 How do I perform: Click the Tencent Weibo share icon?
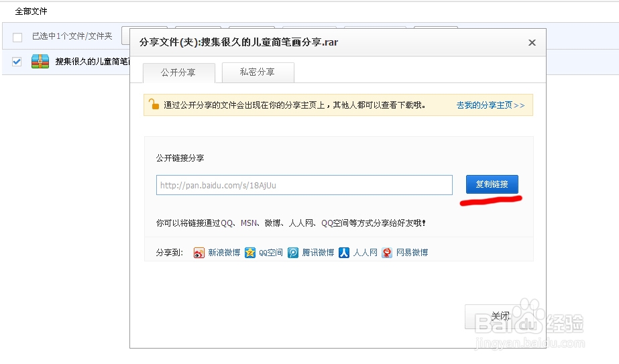293,253
